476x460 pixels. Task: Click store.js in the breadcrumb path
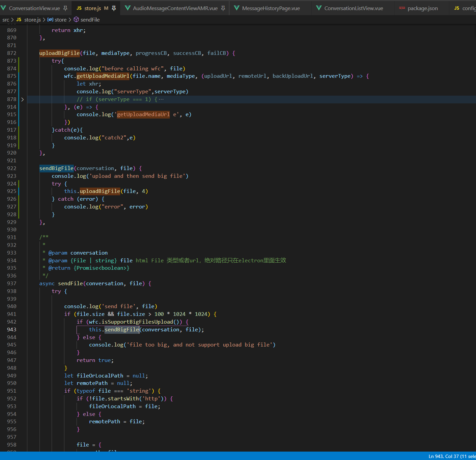tap(32, 20)
